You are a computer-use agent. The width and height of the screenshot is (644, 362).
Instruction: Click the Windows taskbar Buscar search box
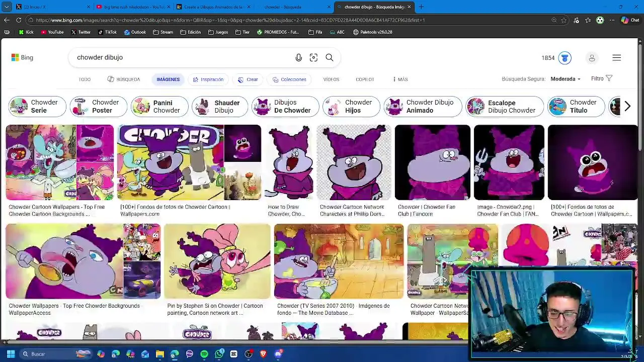[55, 354]
